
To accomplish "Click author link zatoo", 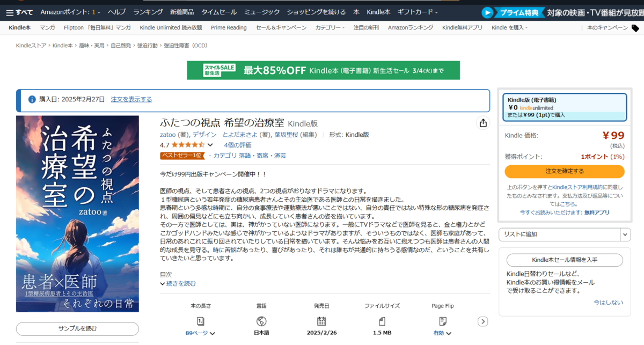I will click(x=169, y=135).
